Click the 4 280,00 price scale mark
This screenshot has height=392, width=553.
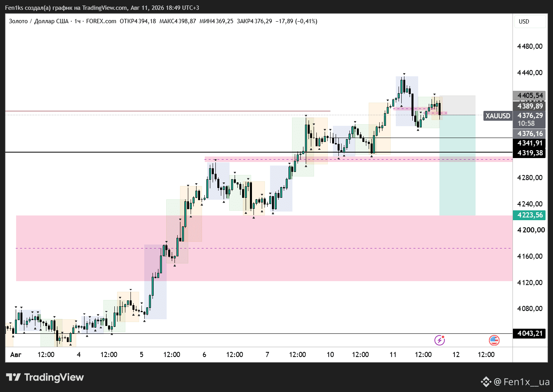click(x=530, y=178)
